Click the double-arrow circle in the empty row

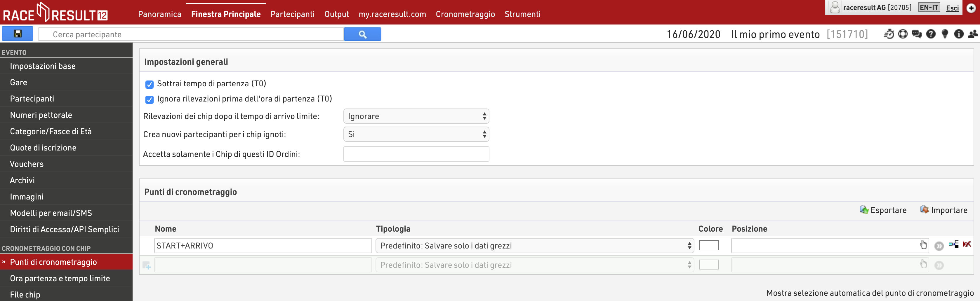939,265
